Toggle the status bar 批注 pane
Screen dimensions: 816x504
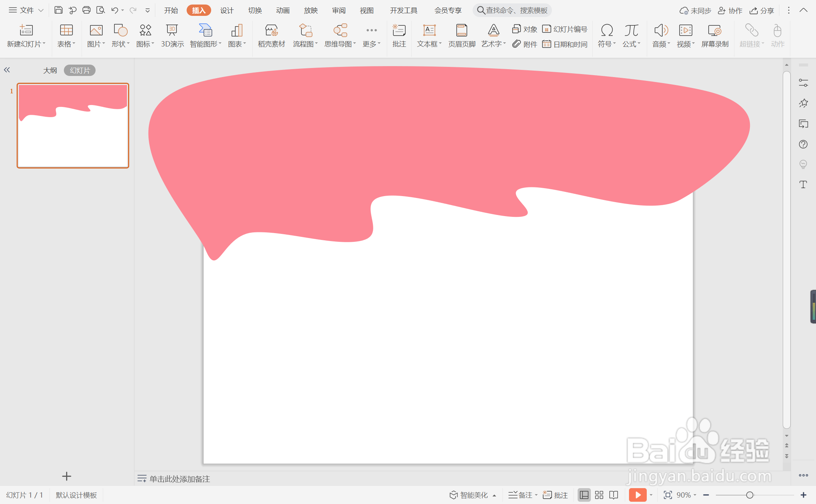[555, 495]
